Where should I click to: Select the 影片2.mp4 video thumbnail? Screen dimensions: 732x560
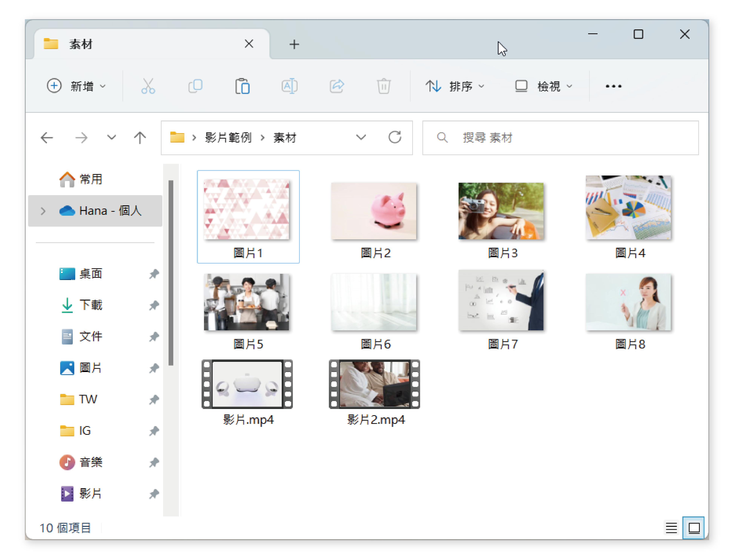coord(374,384)
